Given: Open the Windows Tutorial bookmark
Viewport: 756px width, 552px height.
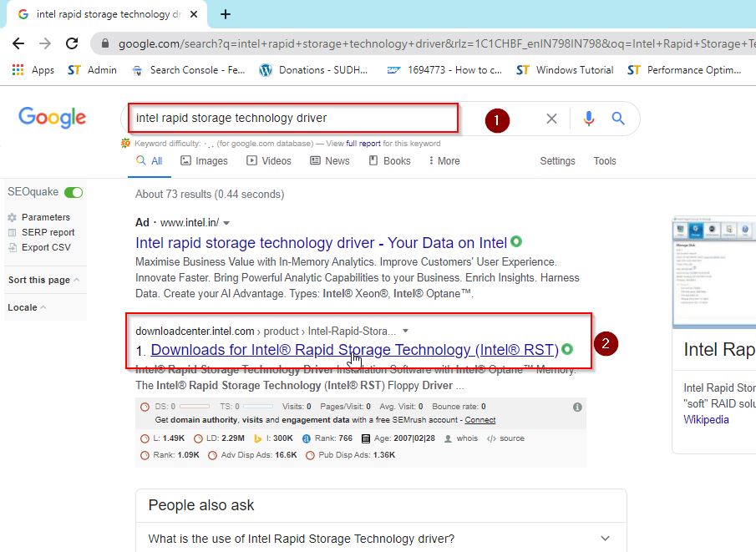Looking at the screenshot, I should tap(565, 70).
